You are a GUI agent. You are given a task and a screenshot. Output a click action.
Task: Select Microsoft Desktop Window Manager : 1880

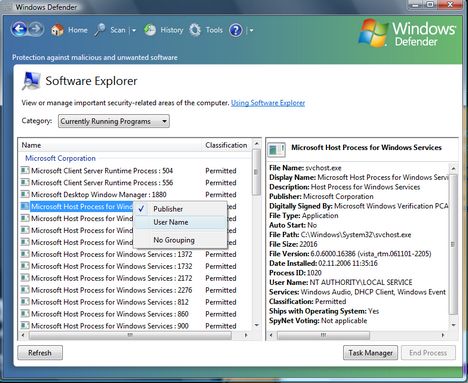99,195
